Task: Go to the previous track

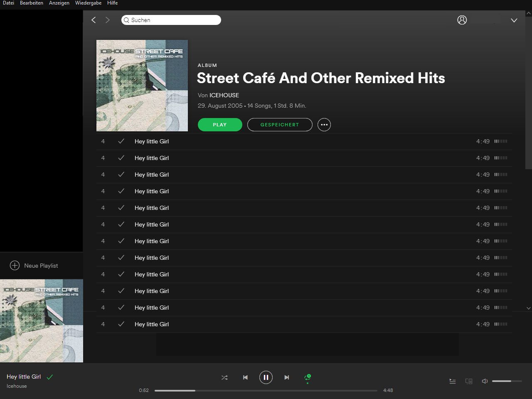Action: 245,377
